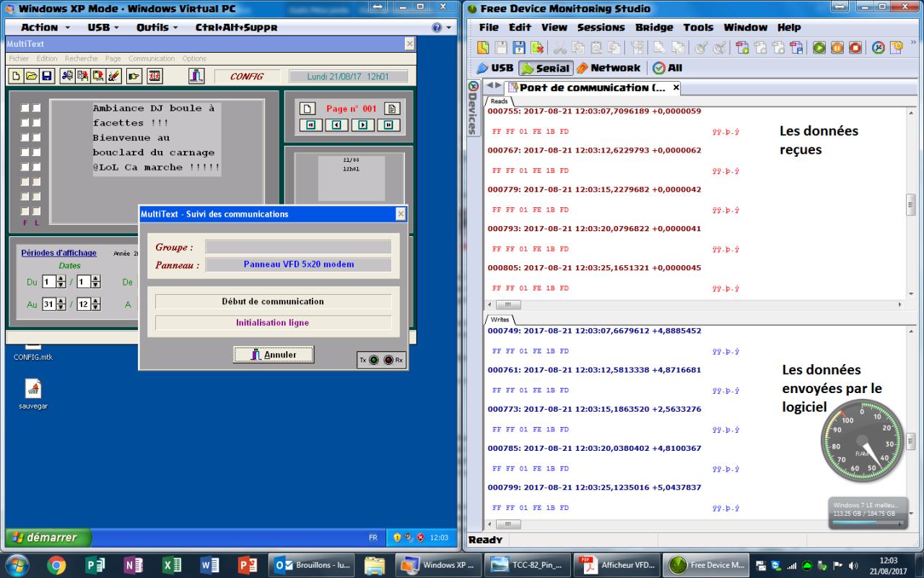The image size is (924, 578).
Task: Go to the first page in MultiText
Action: (310, 125)
